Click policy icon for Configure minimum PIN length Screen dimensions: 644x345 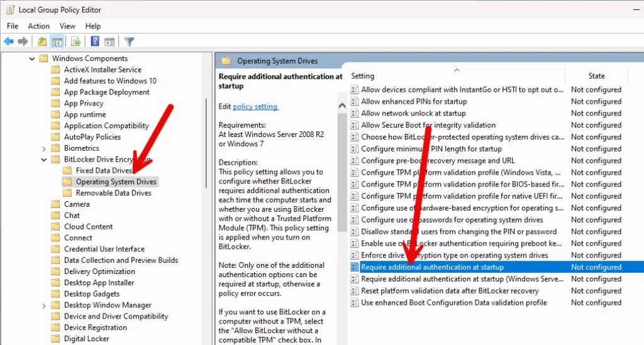355,149
